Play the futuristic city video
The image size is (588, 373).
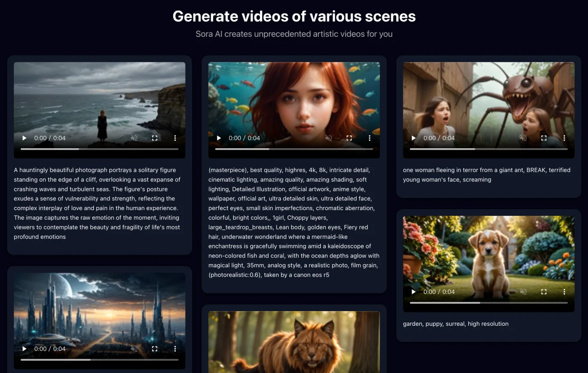tap(24, 349)
